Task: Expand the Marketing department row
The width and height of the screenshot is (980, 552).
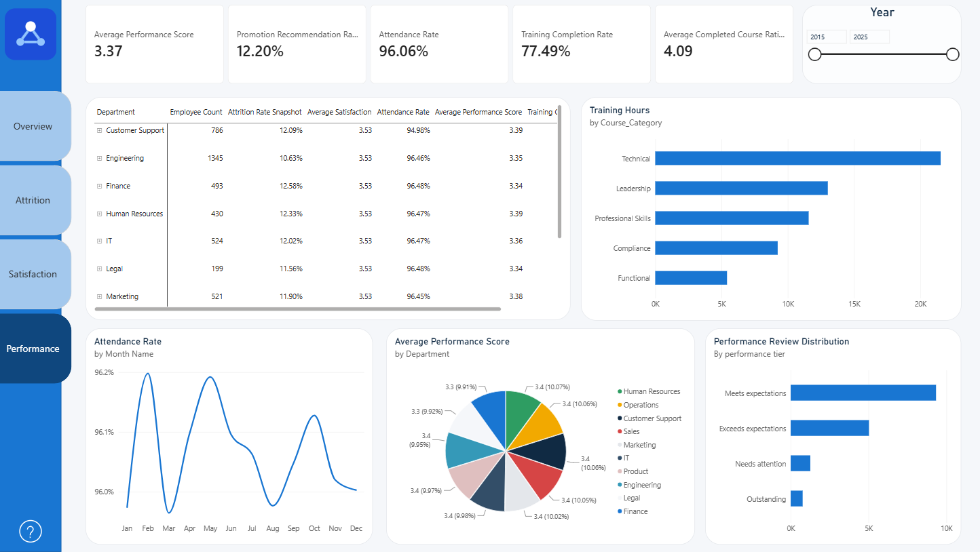Action: click(x=99, y=296)
